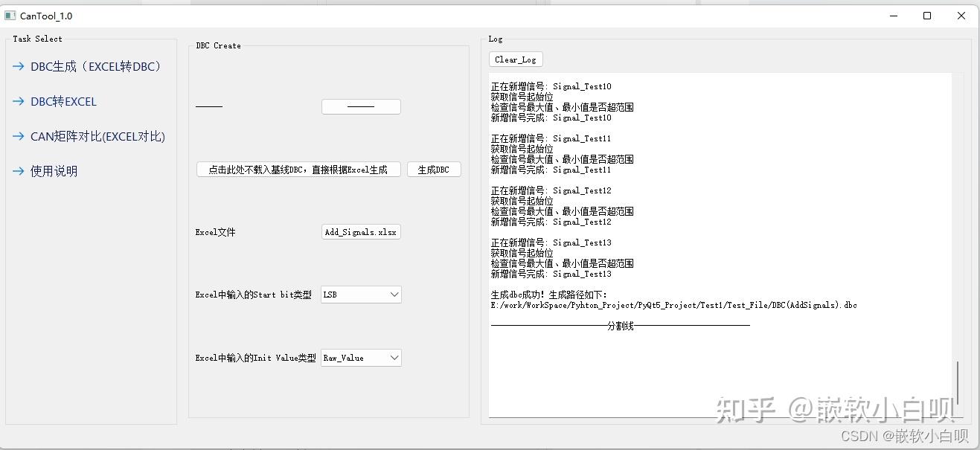Open the LSB Start bit type dropdown

click(360, 295)
